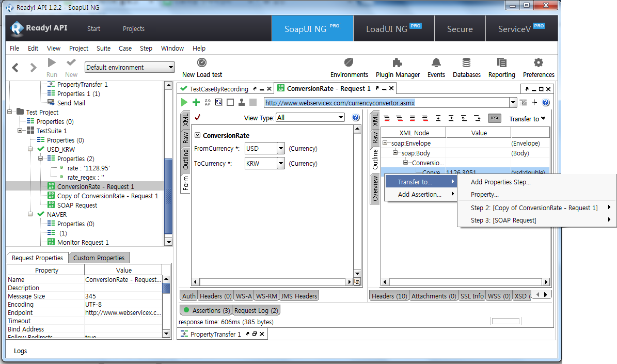The image size is (617, 364).
Task: Click the green submit request play button
Action: click(184, 102)
